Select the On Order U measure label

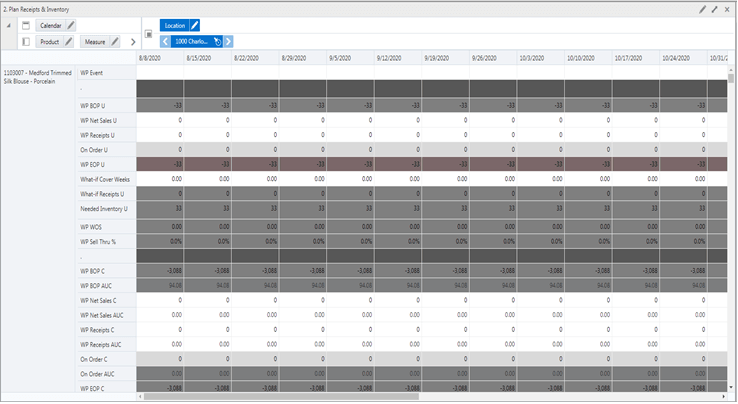(x=94, y=150)
